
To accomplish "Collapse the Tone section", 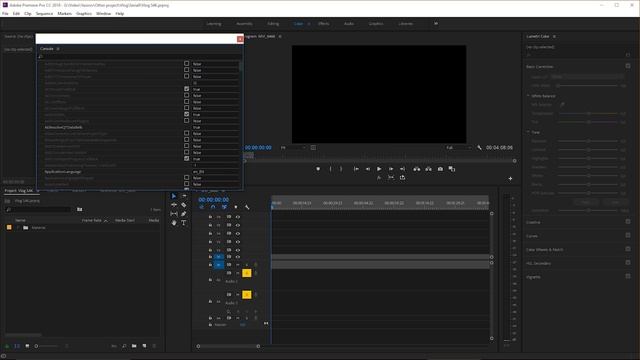I will pyautogui.click(x=528, y=132).
